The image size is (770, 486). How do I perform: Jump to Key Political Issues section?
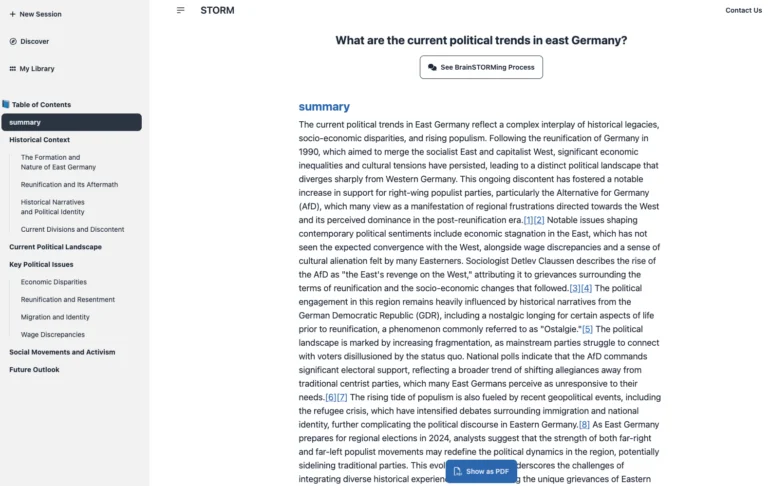41,265
